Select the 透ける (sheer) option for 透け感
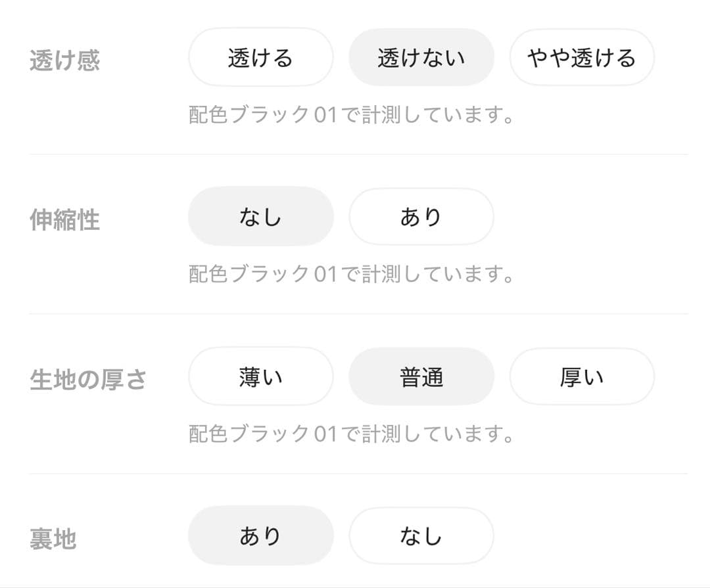Screen dimensions: 710x588 click(260, 57)
